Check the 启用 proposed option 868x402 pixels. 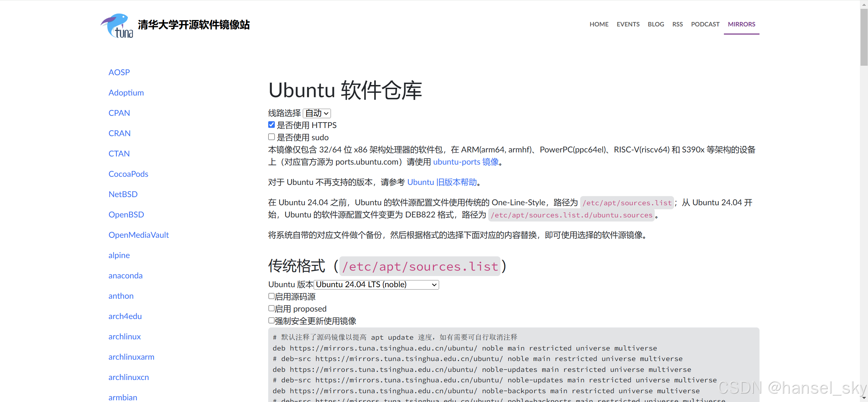272,309
